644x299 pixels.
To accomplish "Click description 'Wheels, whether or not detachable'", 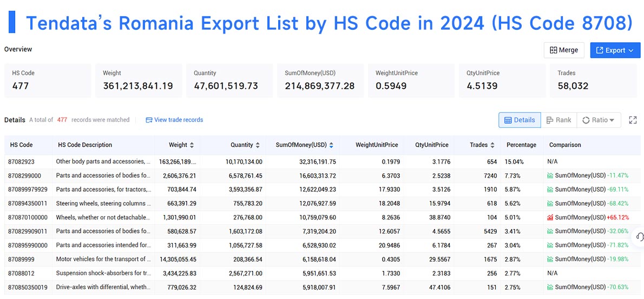I will click(x=102, y=217).
